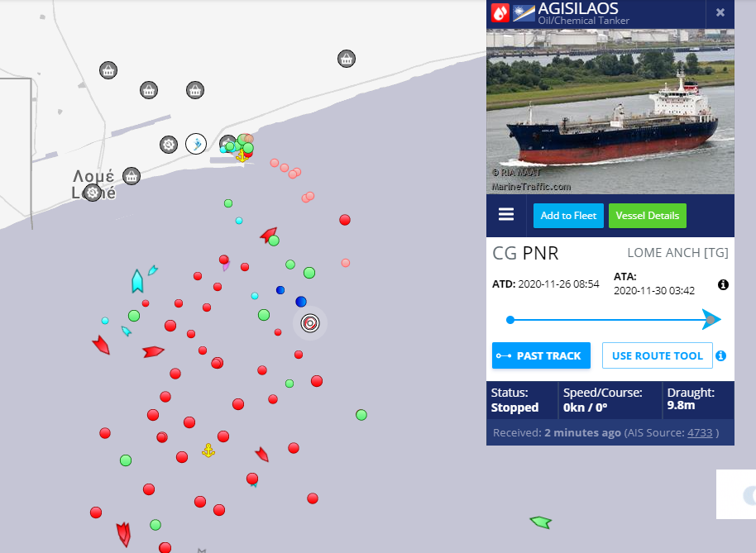This screenshot has width=756, height=553.
Task: Click the white circular blue-figure map icon
Action: tap(196, 144)
